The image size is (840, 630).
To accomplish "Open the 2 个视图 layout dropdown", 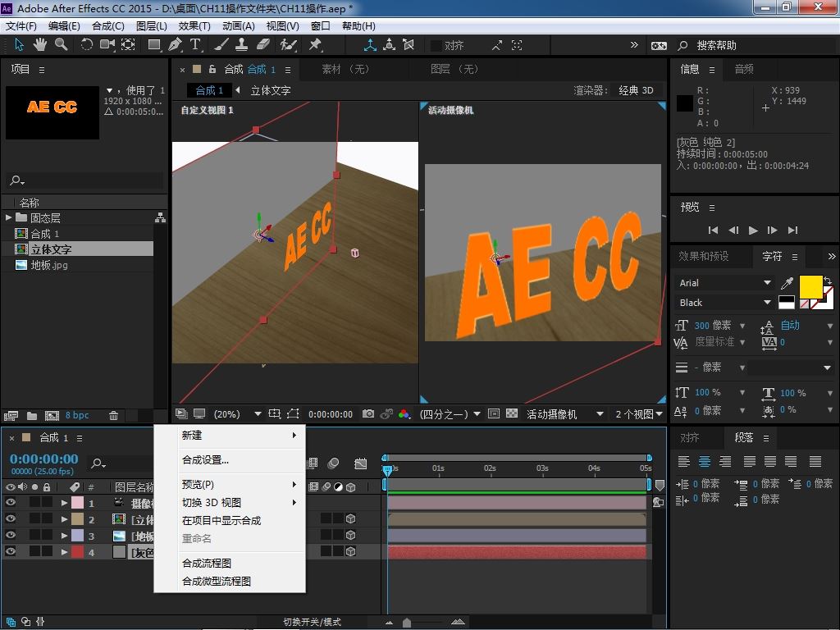I will pos(639,414).
